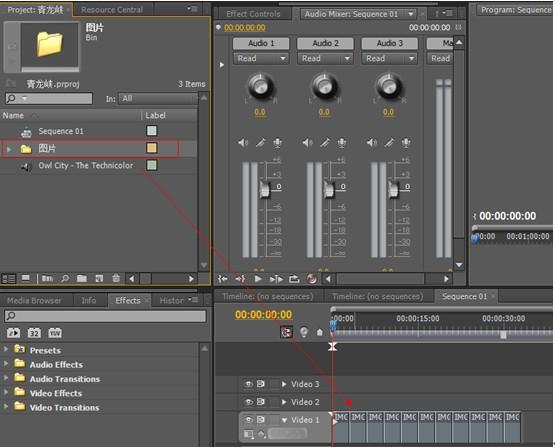The width and height of the screenshot is (555, 448).
Task: Mute Audio 1 track in mixer
Action: [243, 143]
